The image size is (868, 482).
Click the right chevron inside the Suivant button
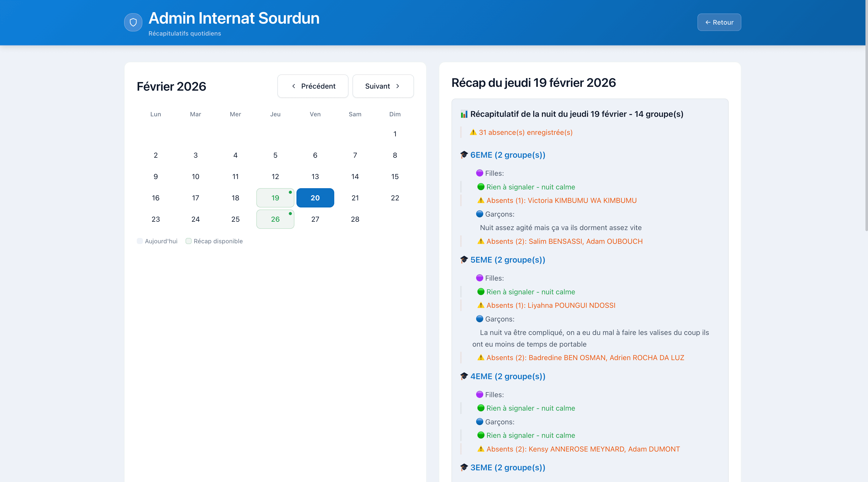[x=398, y=86]
